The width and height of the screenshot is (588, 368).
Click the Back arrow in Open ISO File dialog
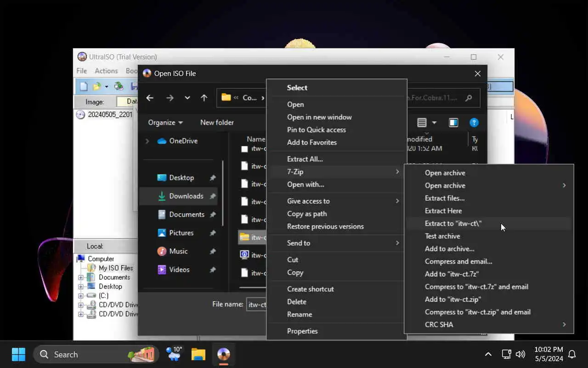(x=150, y=98)
